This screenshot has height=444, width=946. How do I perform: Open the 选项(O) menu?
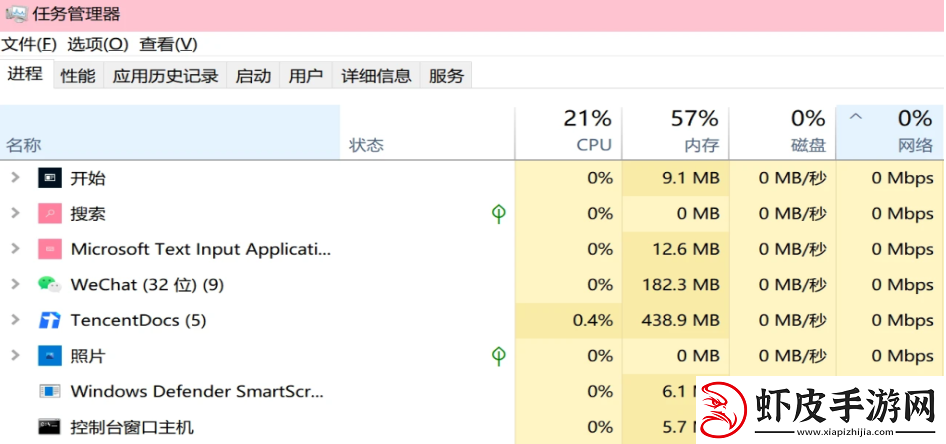point(98,44)
